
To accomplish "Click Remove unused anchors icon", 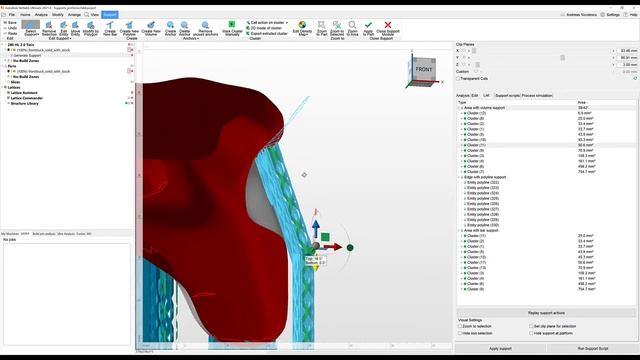I will (205, 25).
